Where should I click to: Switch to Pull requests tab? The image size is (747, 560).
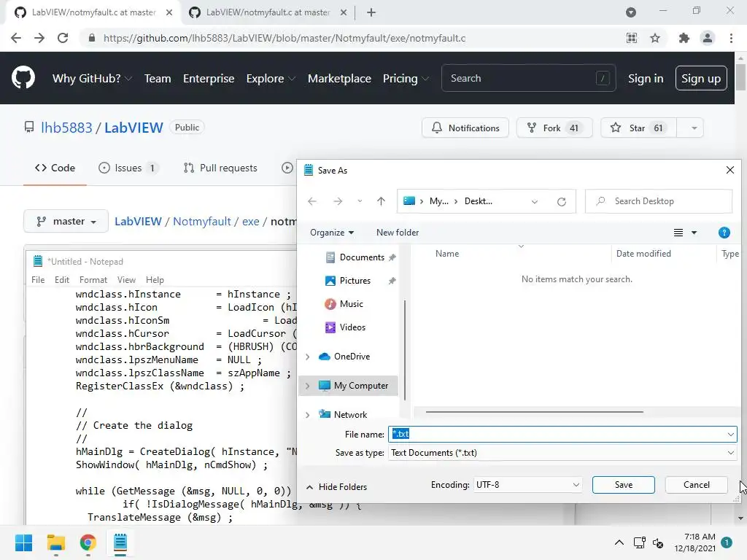pos(220,168)
